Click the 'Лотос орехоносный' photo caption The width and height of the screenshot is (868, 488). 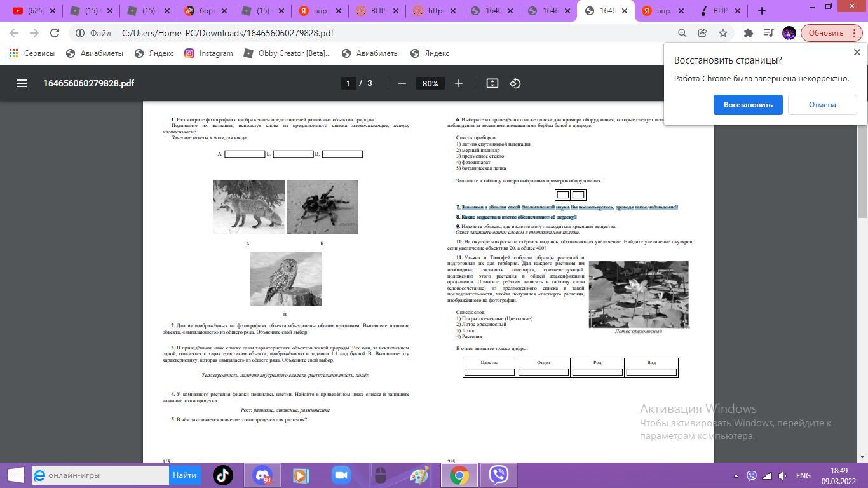638,331
